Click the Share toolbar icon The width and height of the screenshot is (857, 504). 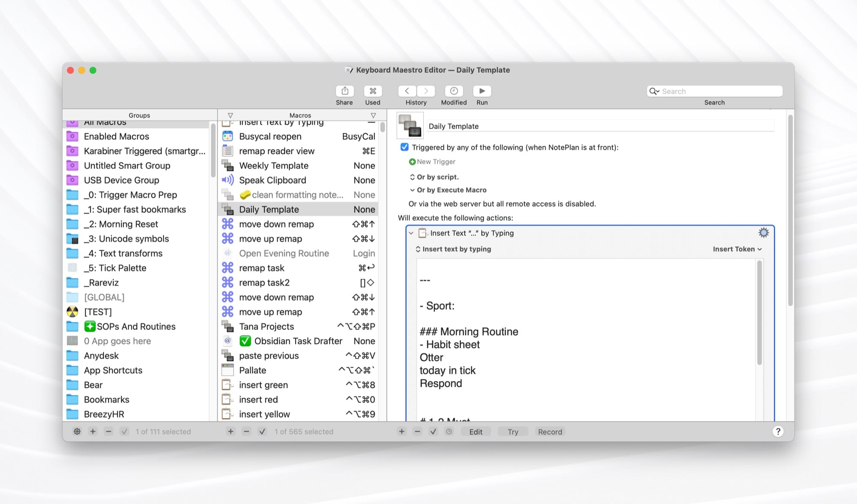click(345, 91)
